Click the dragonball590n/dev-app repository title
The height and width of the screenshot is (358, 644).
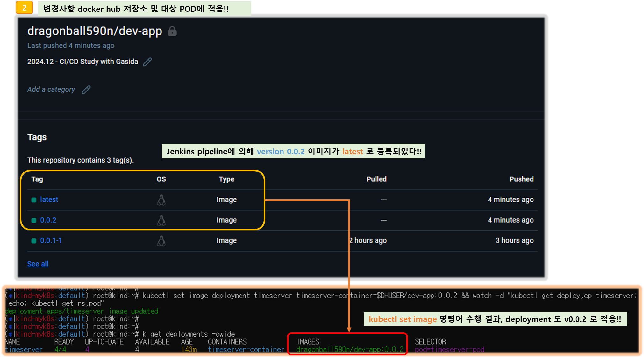click(x=95, y=31)
